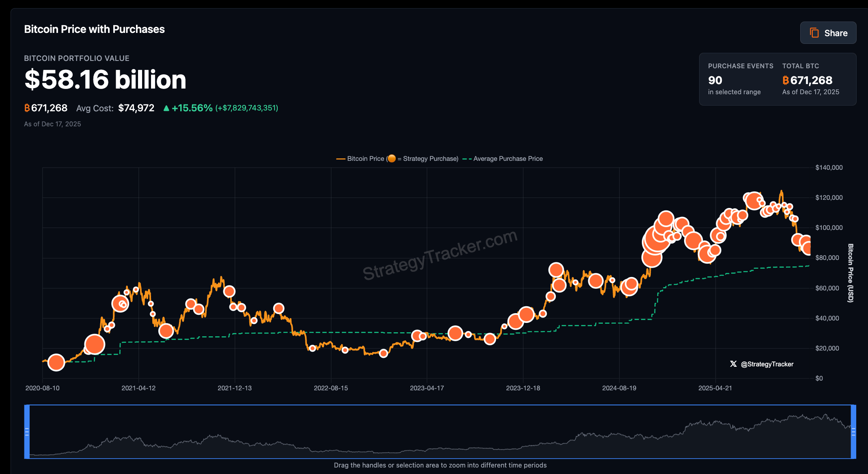
Task: Click the orange line sample before Bitcoin Price label
Action: pyautogui.click(x=340, y=158)
